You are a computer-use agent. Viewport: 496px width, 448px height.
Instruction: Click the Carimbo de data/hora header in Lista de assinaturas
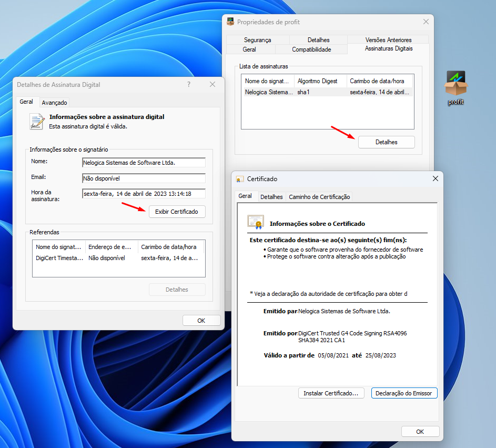click(380, 81)
